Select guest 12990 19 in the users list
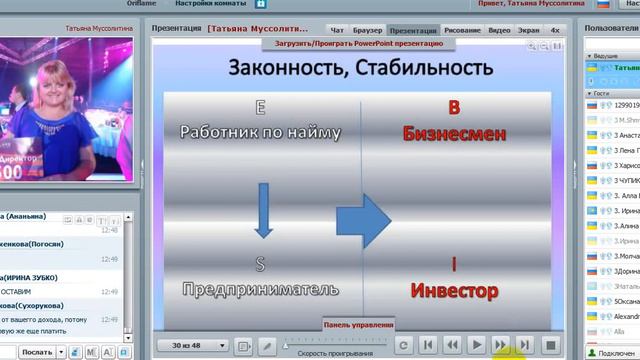Viewport: 640px width, 360px height. 613,105
